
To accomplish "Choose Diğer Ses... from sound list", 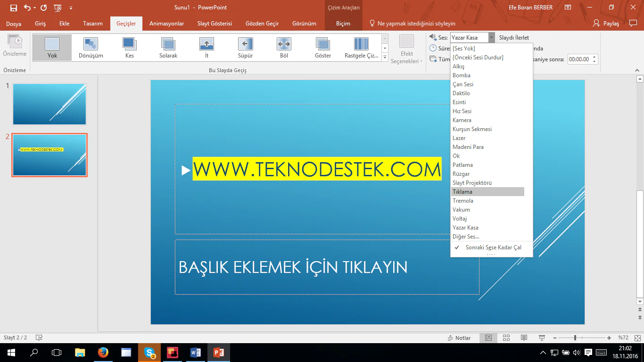I will [x=466, y=237].
